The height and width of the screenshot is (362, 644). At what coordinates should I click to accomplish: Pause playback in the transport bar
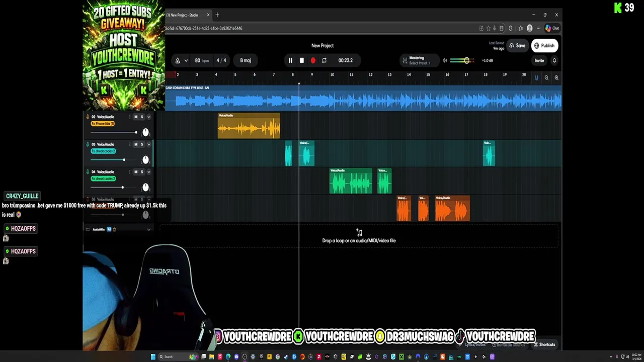[290, 60]
